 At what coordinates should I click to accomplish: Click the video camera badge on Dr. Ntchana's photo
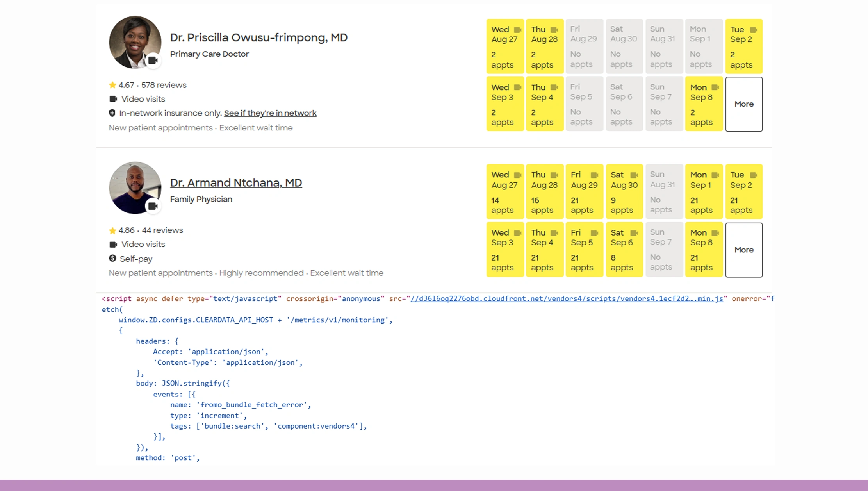point(153,206)
